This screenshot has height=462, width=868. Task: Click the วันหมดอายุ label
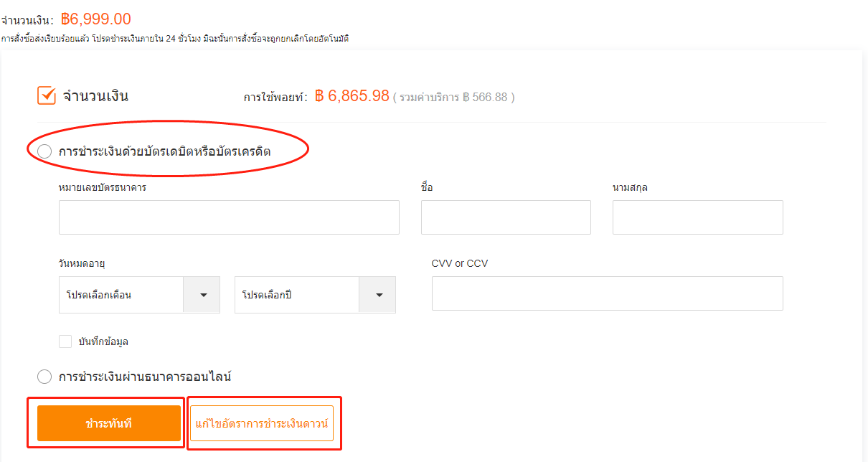point(82,263)
